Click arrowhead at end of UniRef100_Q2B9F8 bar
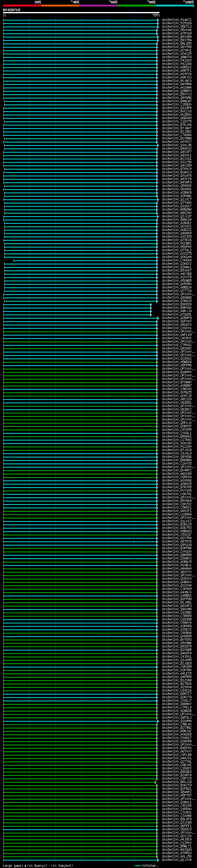197x868 pixels. pos(158,318)
